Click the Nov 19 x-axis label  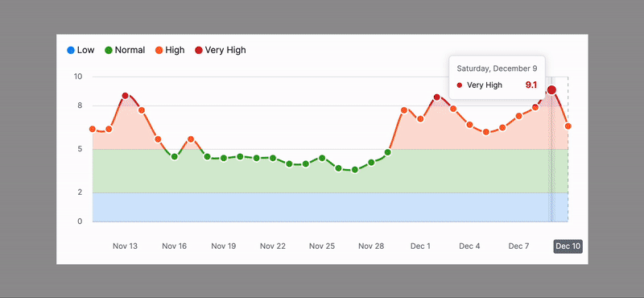coord(224,246)
